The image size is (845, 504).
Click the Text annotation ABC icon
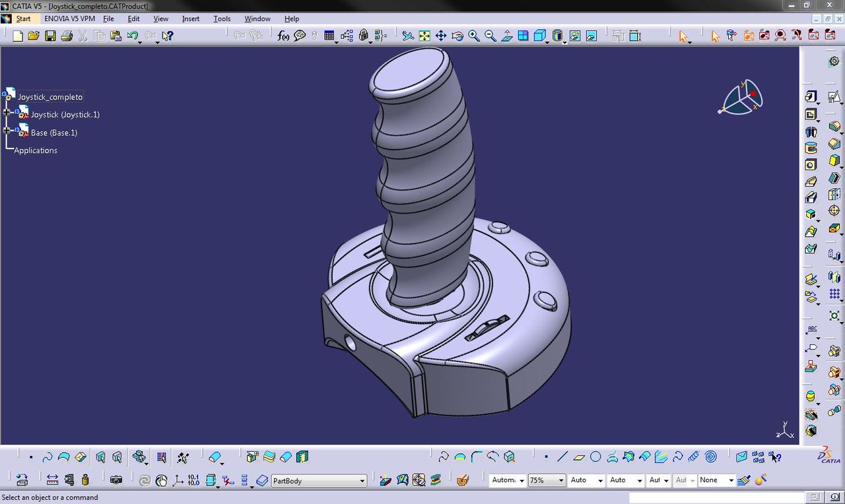(811, 331)
